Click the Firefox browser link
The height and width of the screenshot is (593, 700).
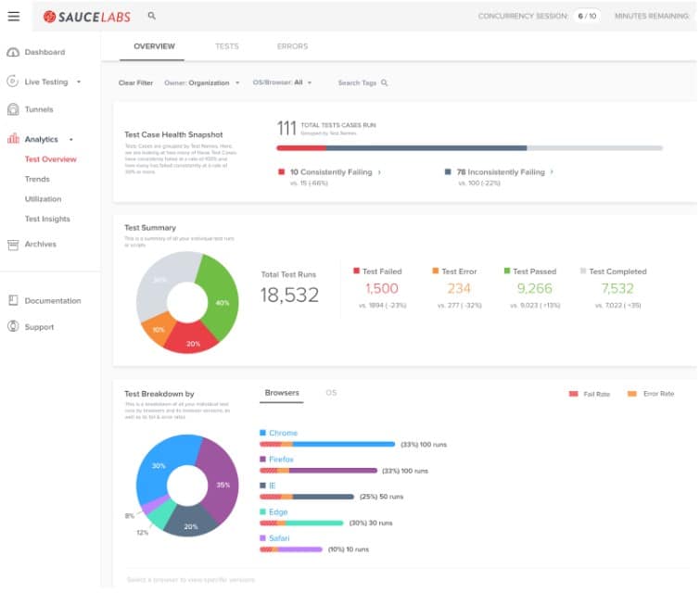(281, 460)
